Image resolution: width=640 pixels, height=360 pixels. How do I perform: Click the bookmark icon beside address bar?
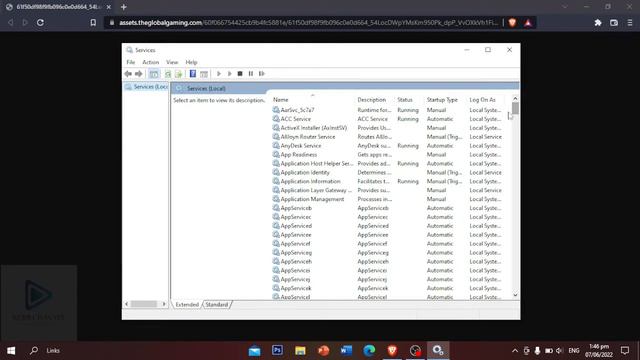click(93, 22)
